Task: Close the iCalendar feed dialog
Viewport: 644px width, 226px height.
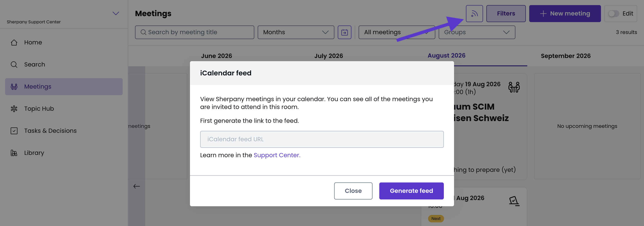Action: 353,191
